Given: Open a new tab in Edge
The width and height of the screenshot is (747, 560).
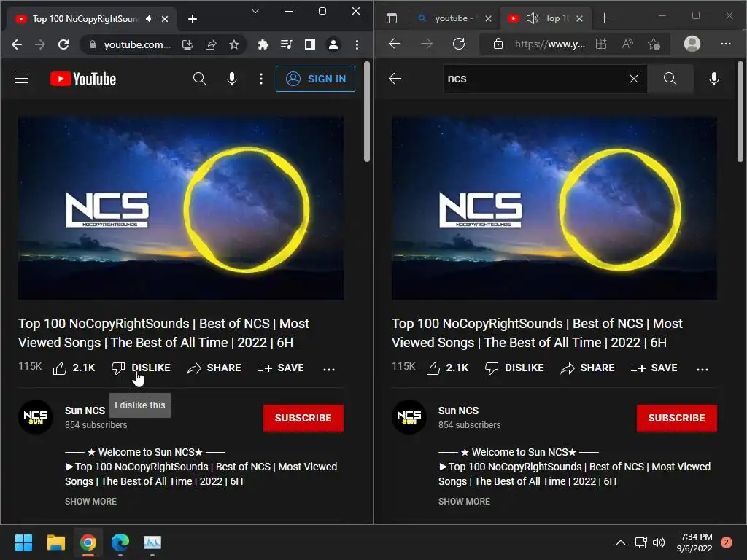Looking at the screenshot, I should click(604, 18).
